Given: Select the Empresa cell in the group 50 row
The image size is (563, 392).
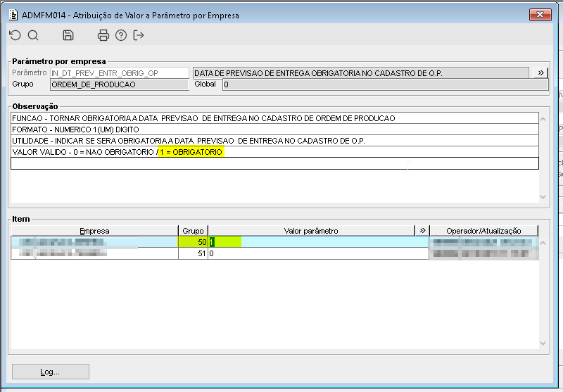Looking at the screenshot, I should point(94,242).
